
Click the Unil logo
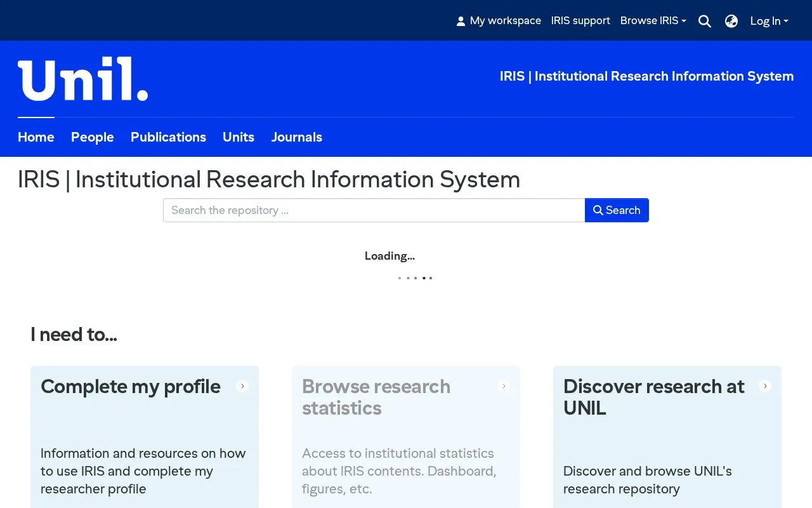pos(83,79)
